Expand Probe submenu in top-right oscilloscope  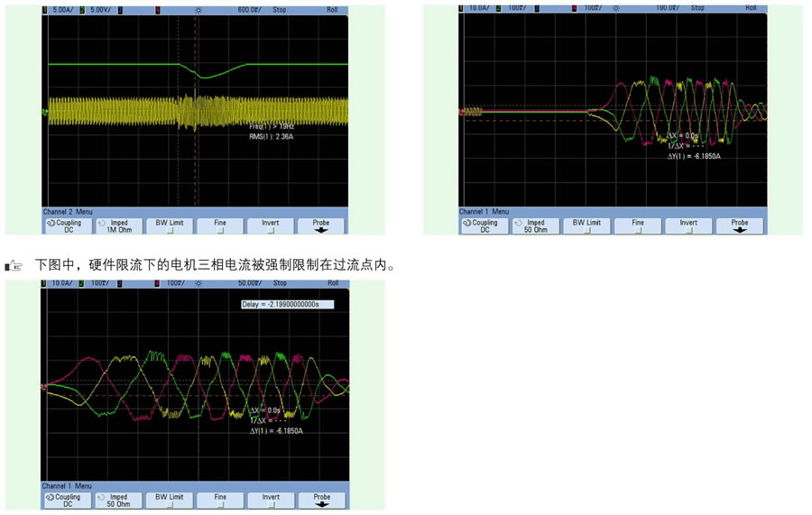740,225
